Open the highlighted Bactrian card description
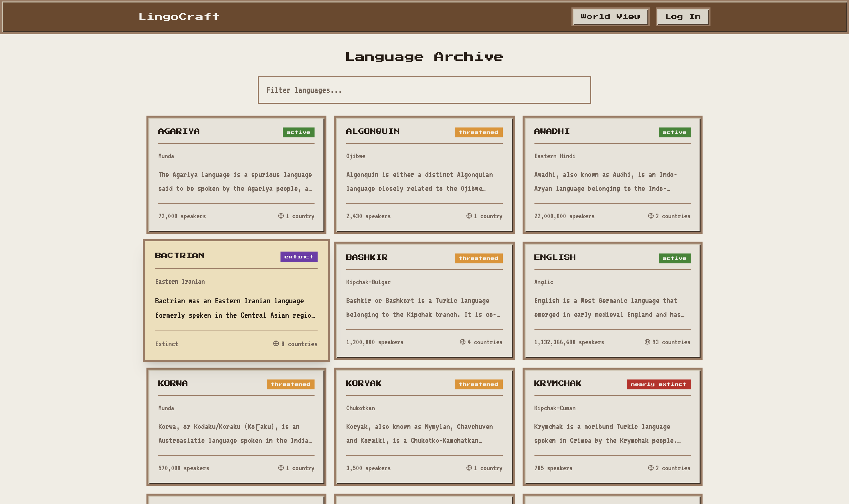The image size is (849, 504). [235, 308]
